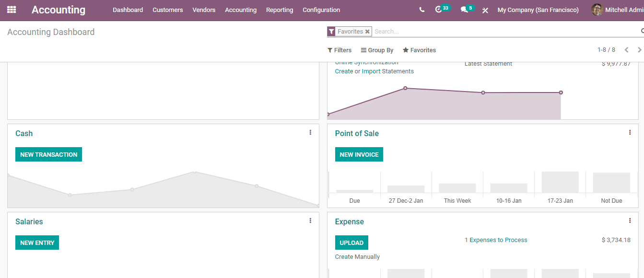Go to the previous page arrow

coord(626,50)
